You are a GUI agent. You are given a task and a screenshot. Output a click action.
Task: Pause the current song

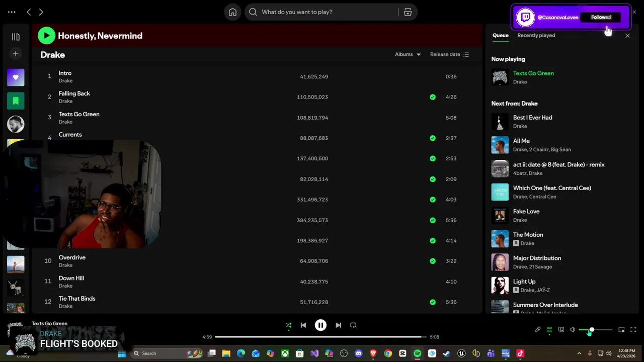click(x=320, y=325)
